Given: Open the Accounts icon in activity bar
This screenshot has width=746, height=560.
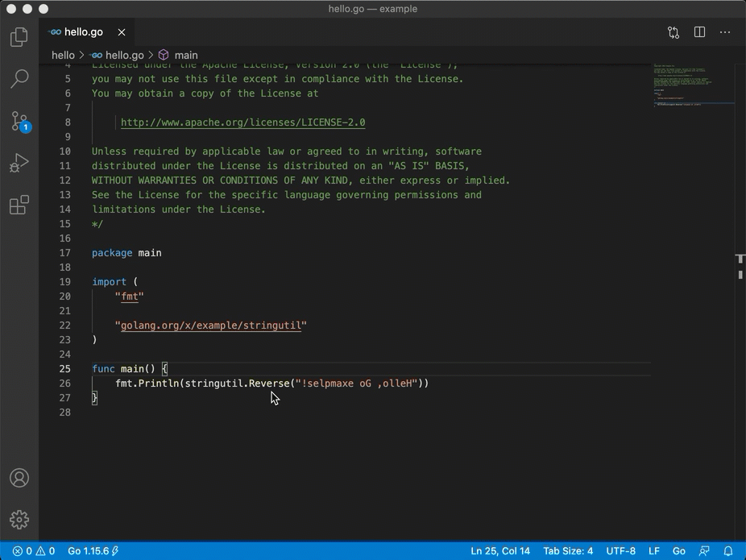Looking at the screenshot, I should tap(19, 478).
